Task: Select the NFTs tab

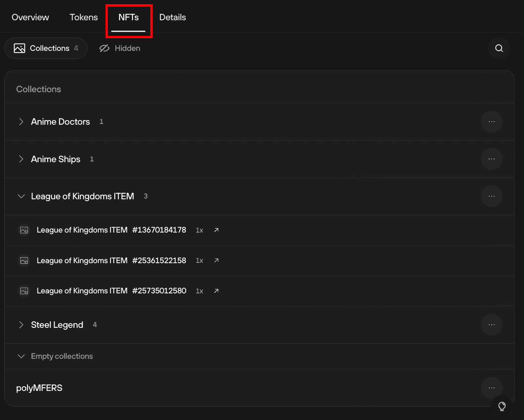Action: pyautogui.click(x=129, y=17)
